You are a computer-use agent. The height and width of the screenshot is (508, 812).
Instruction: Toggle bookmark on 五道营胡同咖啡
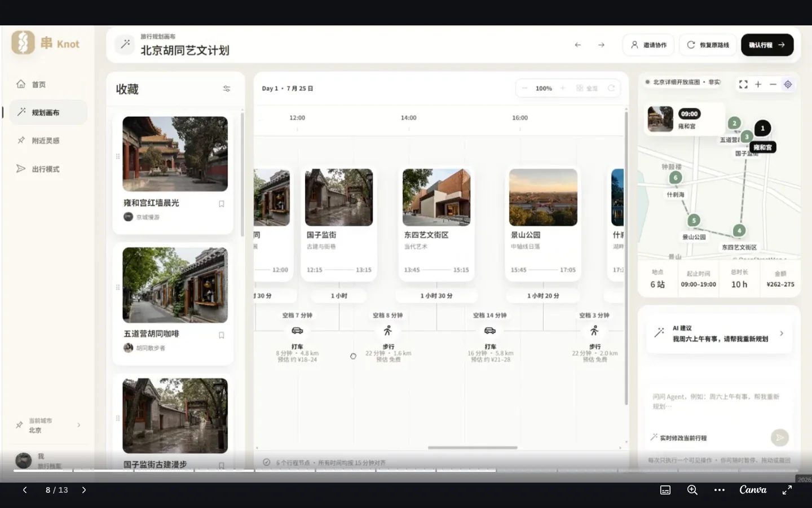222,335
